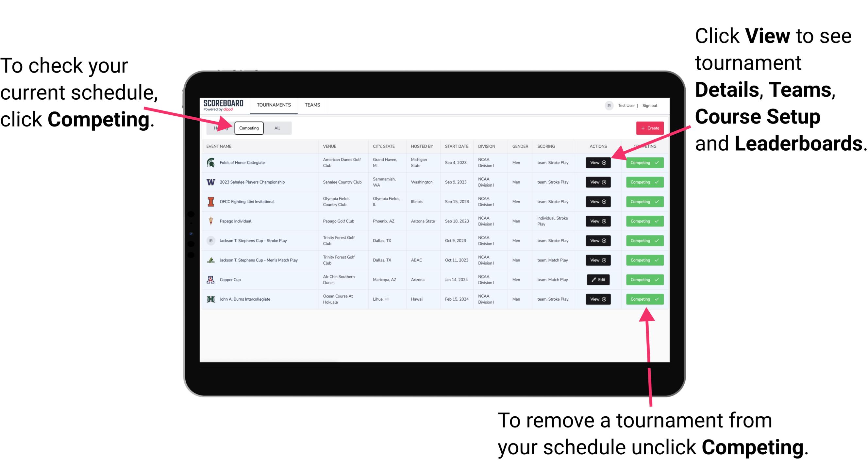Click the View icon for OFCC Fighting Illini Invitational
This screenshot has width=868, height=467.
coord(598,202)
